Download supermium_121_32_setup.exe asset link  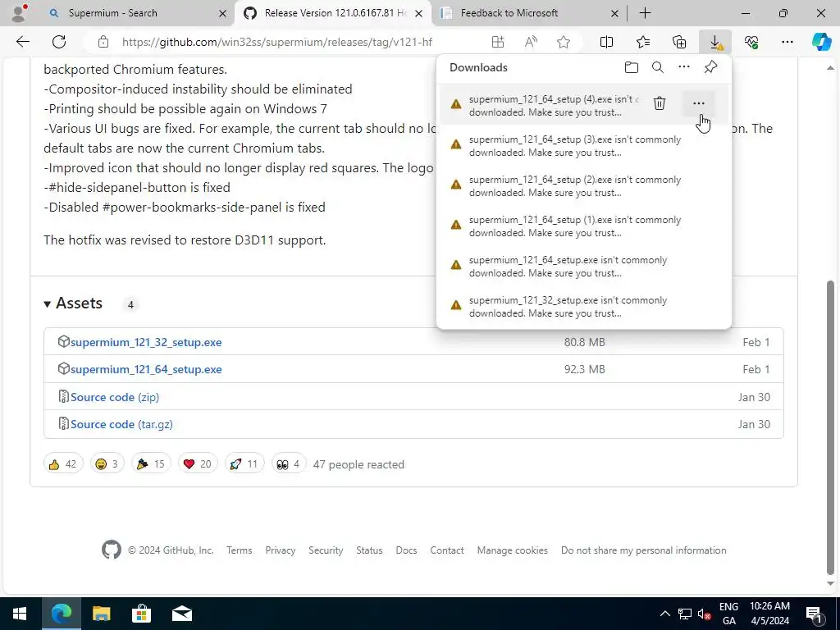point(146,342)
